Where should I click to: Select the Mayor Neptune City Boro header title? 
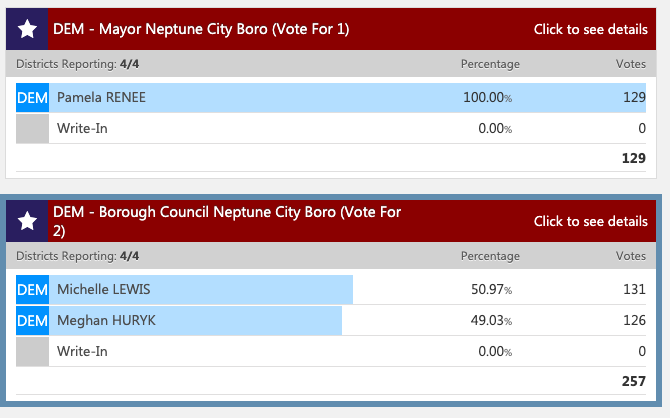[201, 29]
